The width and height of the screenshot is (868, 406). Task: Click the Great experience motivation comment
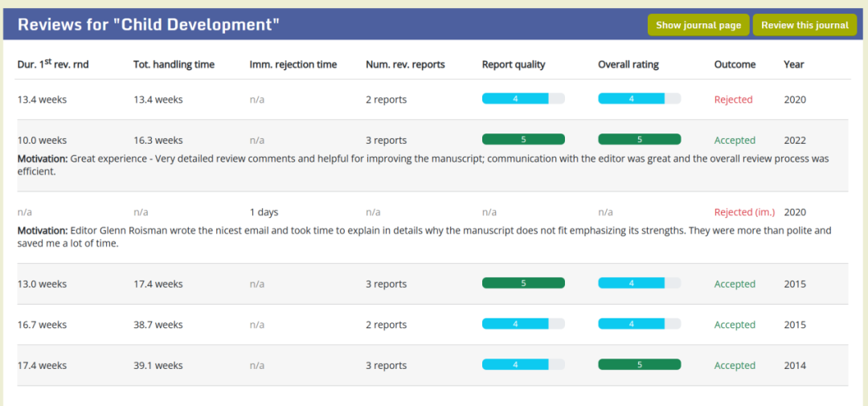pos(424,165)
